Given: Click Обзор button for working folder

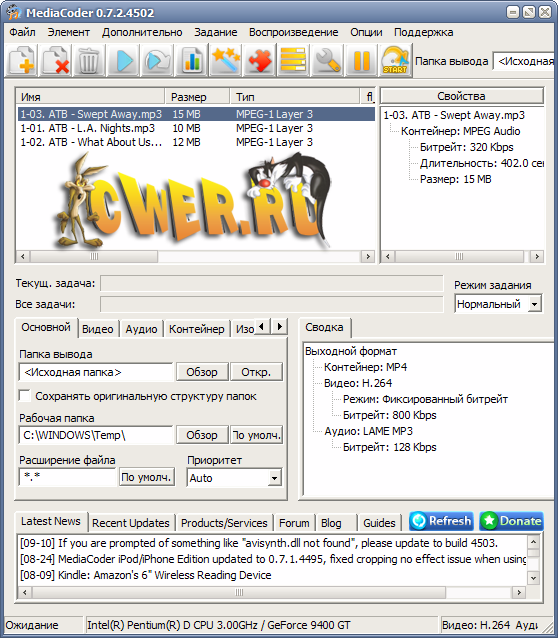Looking at the screenshot, I should [x=202, y=435].
